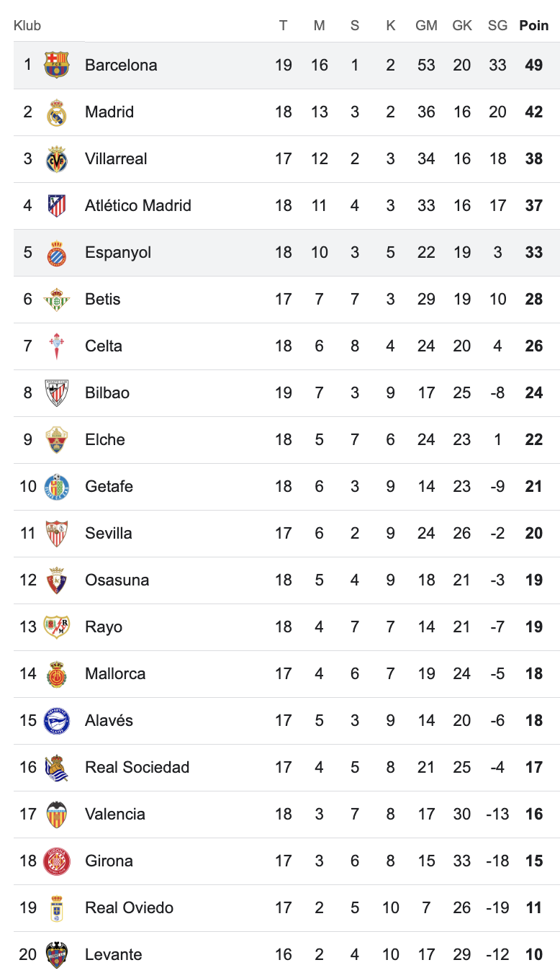Click the Atlético Madrid crest icon
560x978 pixels.
(x=57, y=206)
